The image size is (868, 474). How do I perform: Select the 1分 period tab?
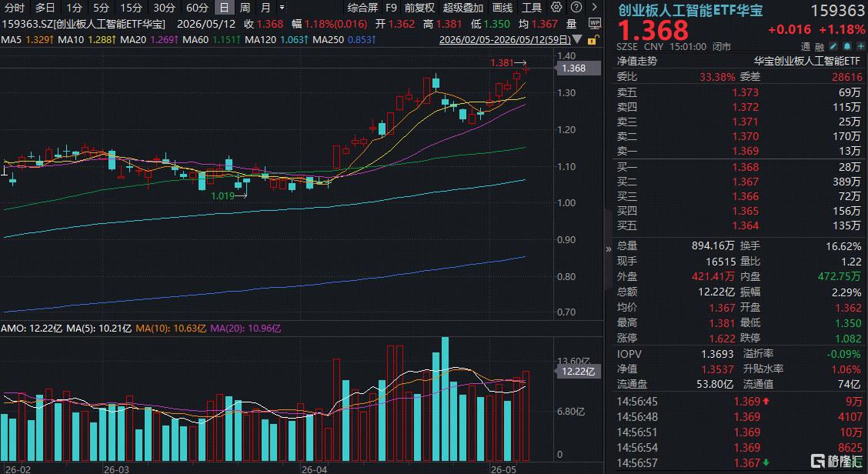point(74,8)
